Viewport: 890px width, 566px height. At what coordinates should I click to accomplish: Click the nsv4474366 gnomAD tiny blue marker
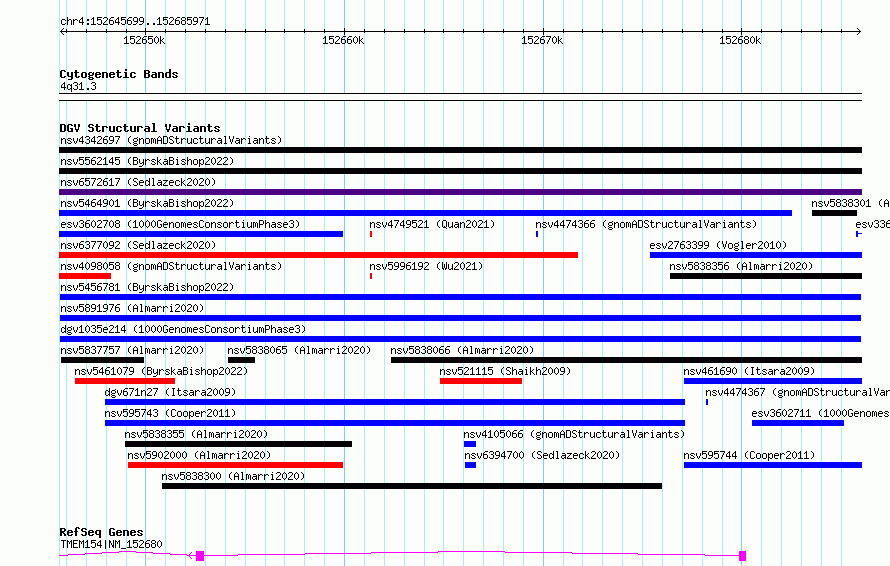[x=537, y=234]
